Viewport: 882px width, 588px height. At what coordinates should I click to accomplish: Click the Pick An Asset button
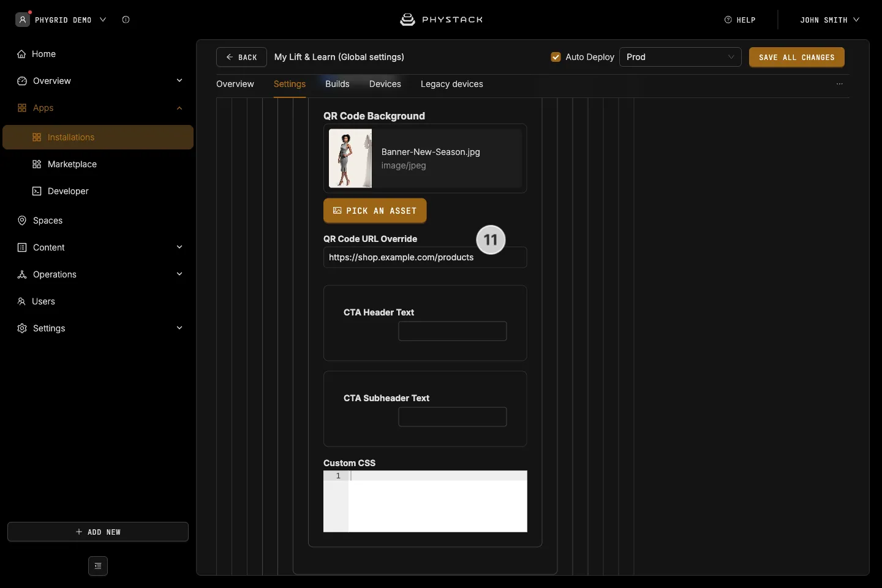[375, 211]
